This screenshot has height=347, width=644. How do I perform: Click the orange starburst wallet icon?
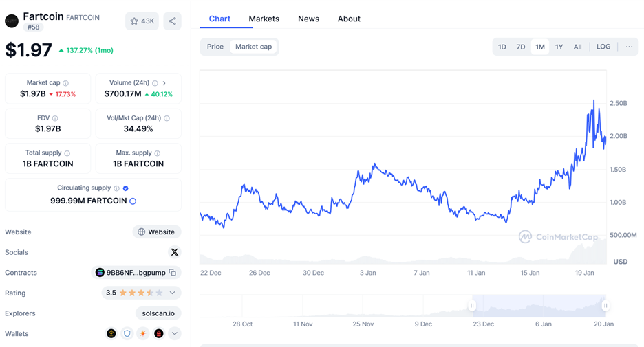(143, 333)
